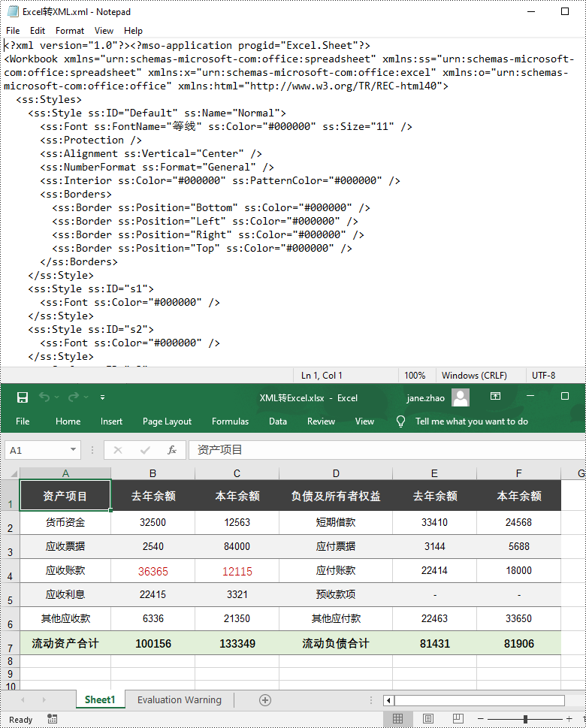Expand the Name Box dropdown arrow

(73, 449)
